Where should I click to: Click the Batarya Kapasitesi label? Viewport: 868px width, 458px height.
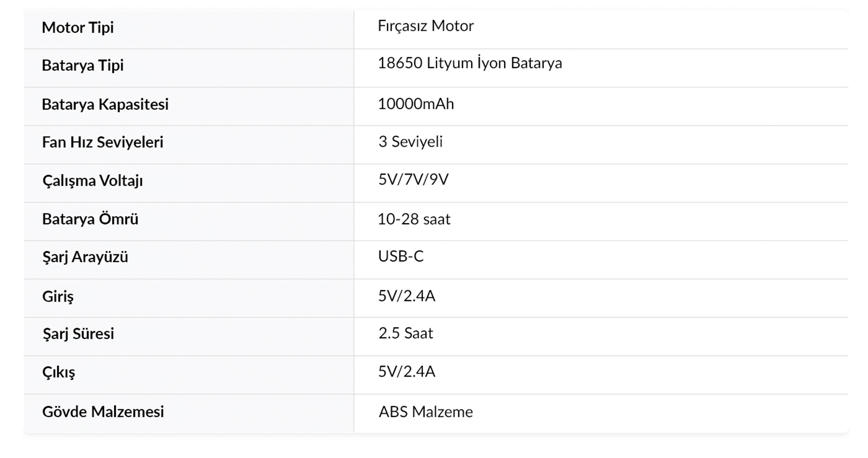click(105, 105)
